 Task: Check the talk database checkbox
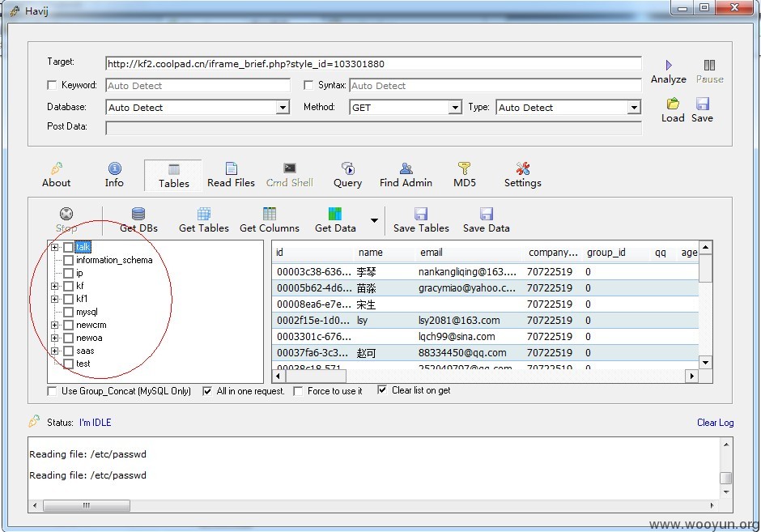coord(69,248)
